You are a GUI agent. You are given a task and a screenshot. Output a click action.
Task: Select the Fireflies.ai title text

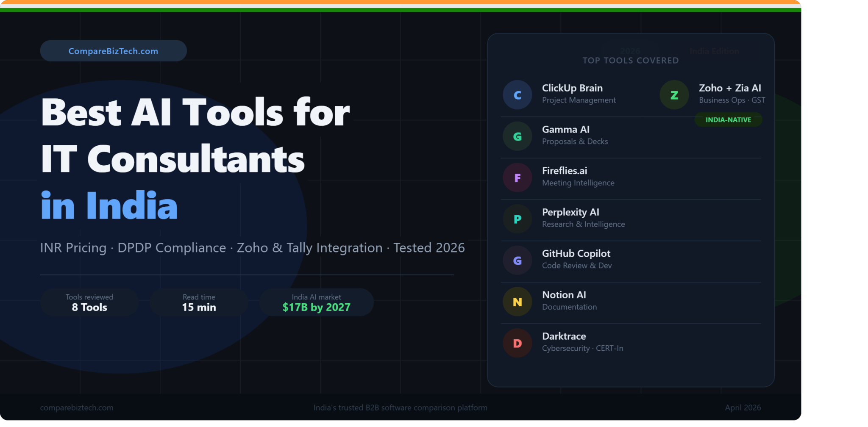pyautogui.click(x=565, y=171)
